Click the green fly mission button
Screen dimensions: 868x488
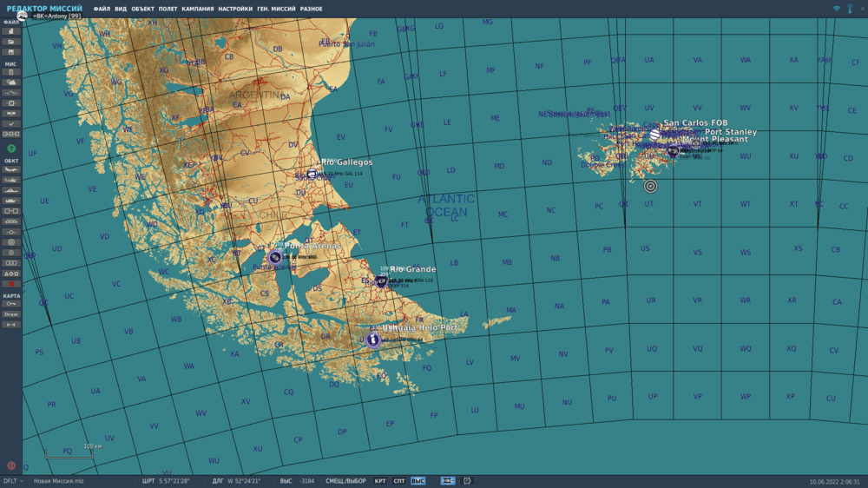[11, 148]
